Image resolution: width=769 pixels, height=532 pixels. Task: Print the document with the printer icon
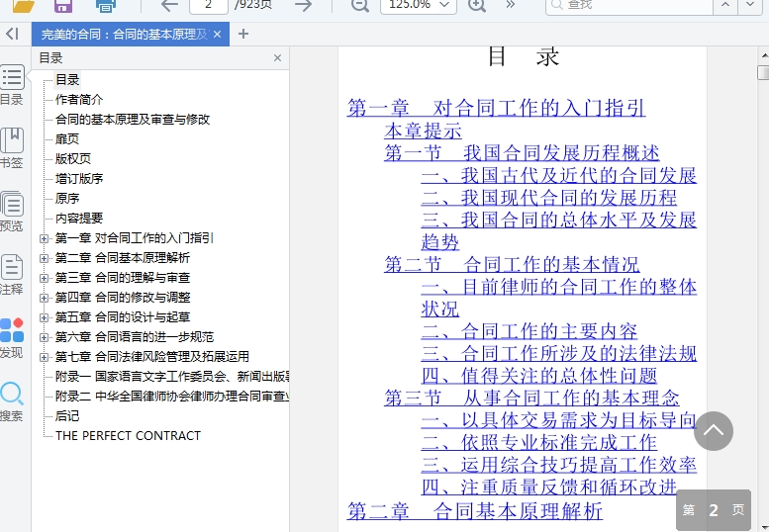(106, 5)
